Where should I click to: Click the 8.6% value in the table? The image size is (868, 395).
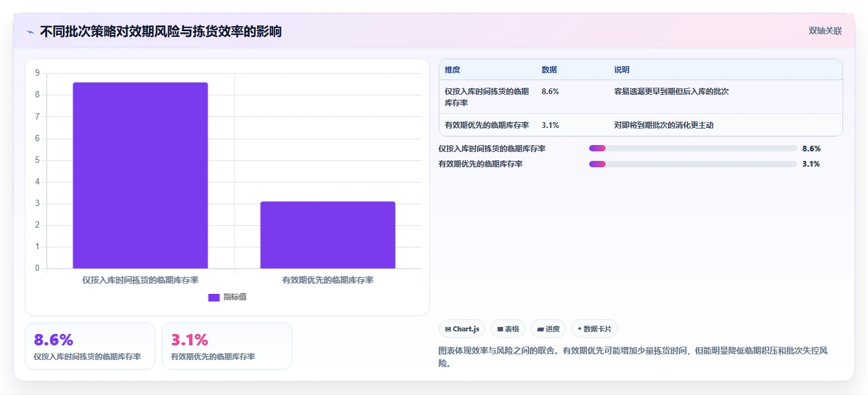tap(550, 92)
